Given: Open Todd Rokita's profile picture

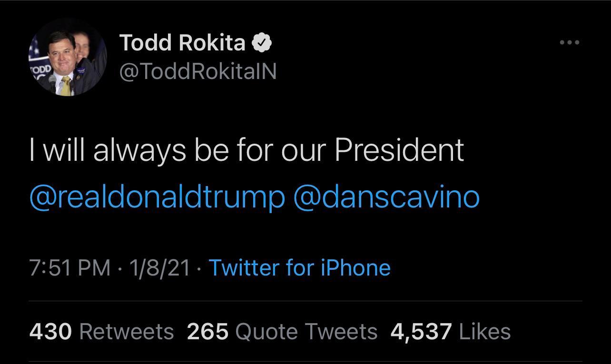Looking at the screenshot, I should click(68, 56).
